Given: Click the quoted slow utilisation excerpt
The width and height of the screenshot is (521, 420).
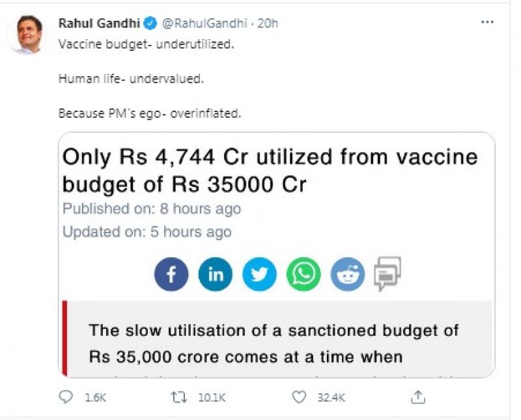Looking at the screenshot, I should [x=274, y=343].
